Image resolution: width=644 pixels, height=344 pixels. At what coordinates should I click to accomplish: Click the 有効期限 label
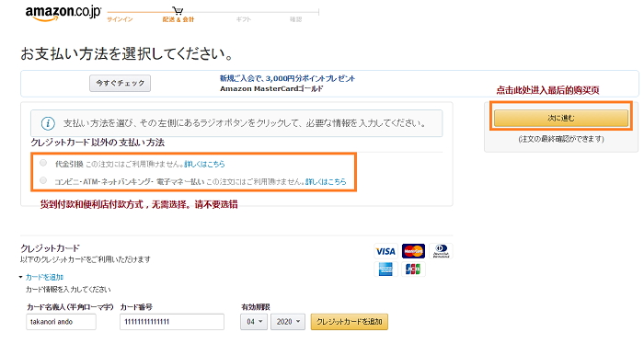(x=256, y=307)
